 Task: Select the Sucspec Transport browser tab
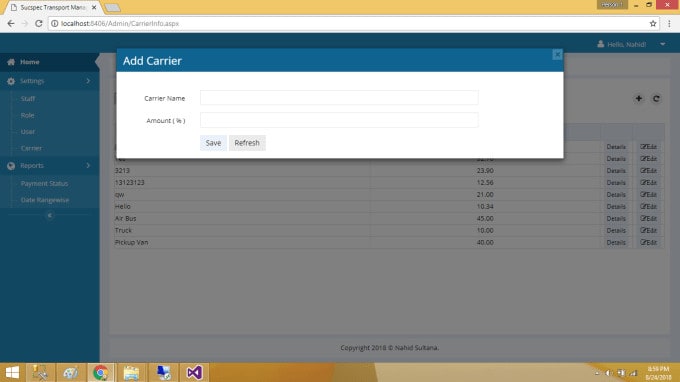coord(52,7)
